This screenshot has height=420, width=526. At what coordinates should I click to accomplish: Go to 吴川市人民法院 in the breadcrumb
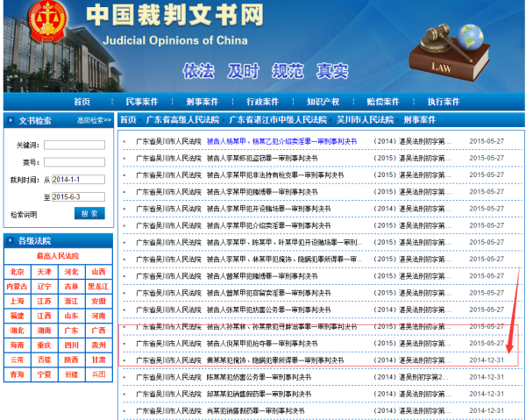[366, 120]
